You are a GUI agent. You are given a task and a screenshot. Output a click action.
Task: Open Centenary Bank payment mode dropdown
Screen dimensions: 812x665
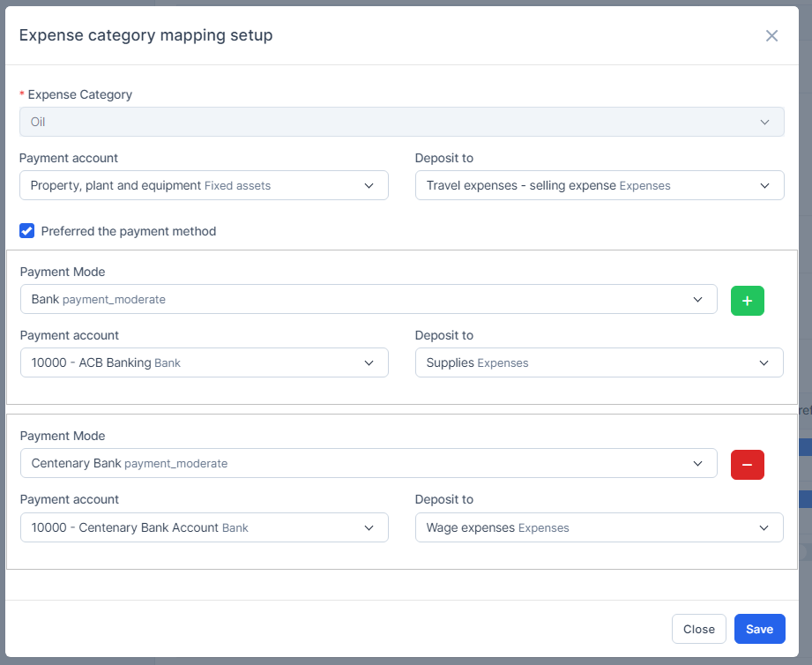[x=368, y=463]
